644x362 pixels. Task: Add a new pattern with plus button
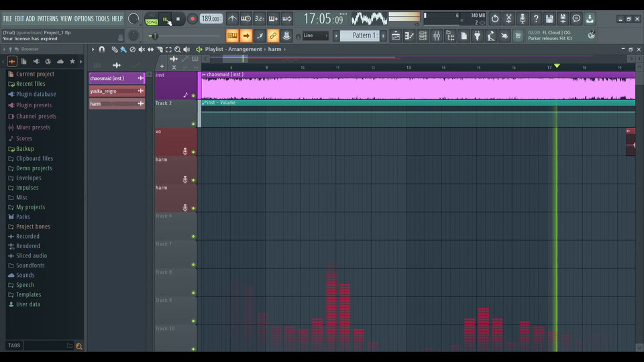coord(383,36)
